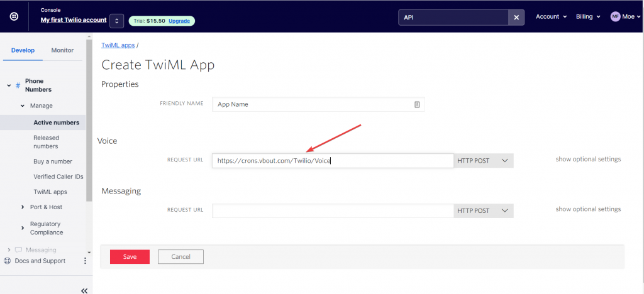644x294 pixels.
Task: Open the Docs and Support three-dot menu
Action: tap(85, 261)
